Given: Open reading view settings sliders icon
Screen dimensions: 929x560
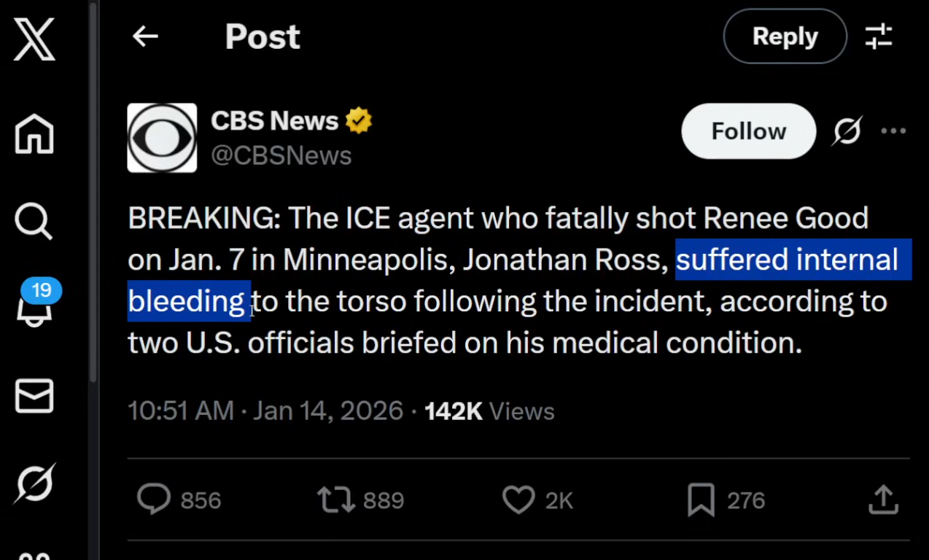Looking at the screenshot, I should tap(879, 36).
